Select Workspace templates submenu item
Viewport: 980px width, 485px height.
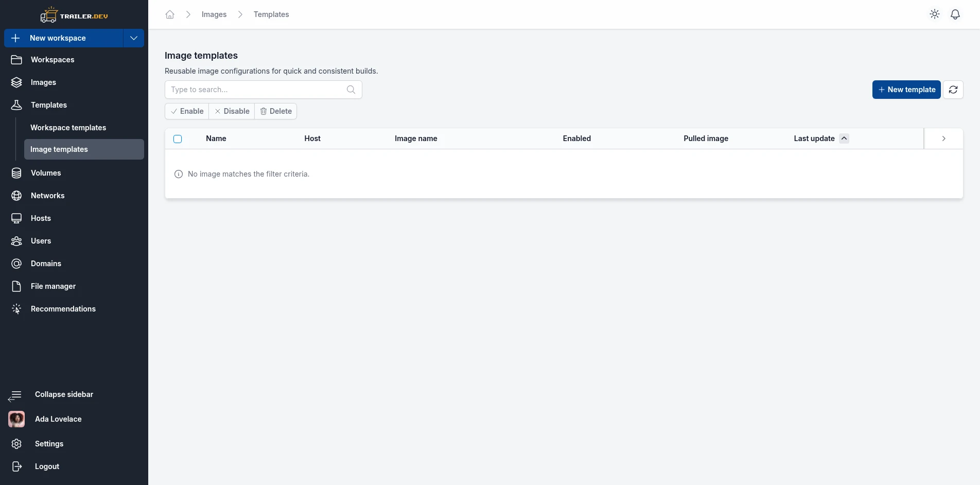[x=84, y=128]
